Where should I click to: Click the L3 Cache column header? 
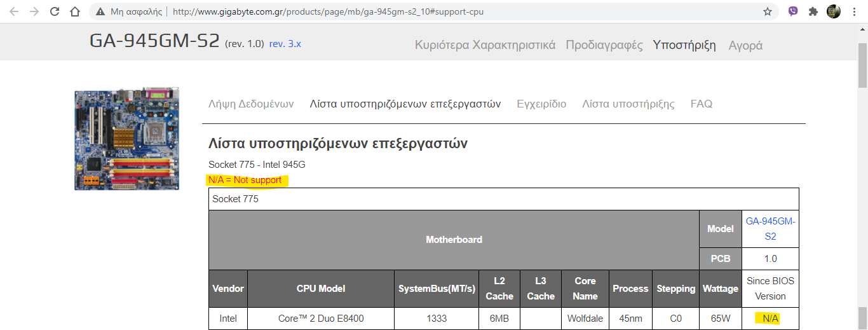coord(541,289)
